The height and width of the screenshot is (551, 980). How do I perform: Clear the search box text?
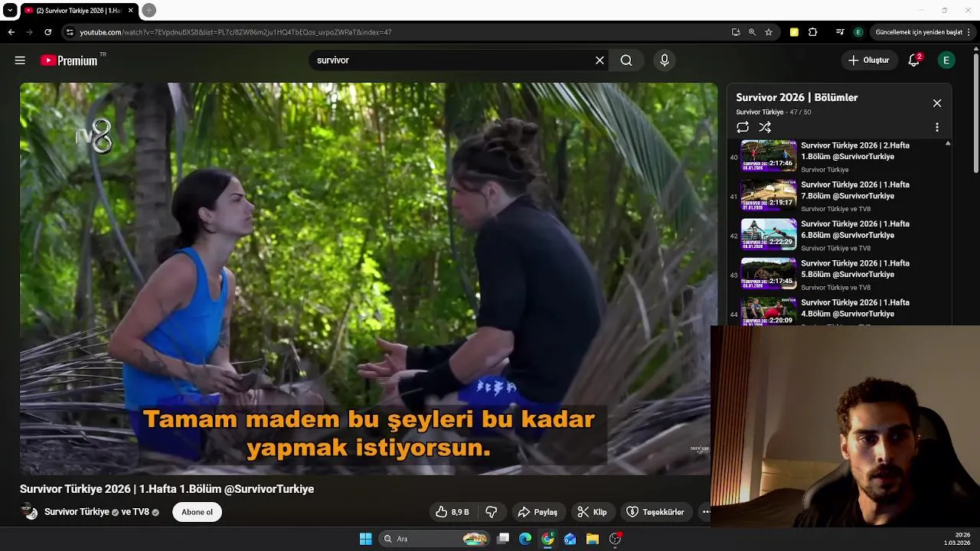599,60
